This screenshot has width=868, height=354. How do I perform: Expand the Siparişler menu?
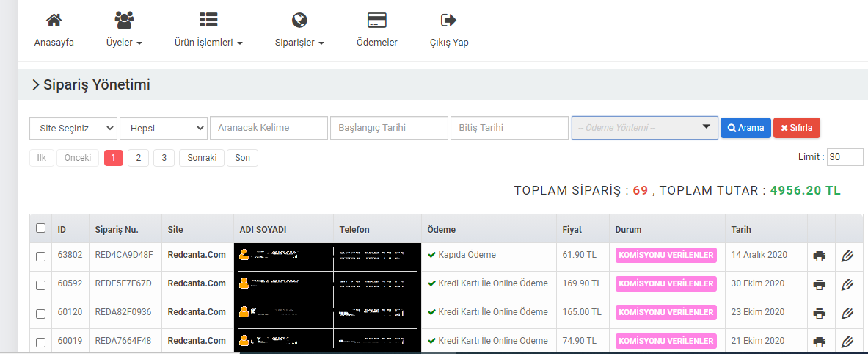coord(299,43)
